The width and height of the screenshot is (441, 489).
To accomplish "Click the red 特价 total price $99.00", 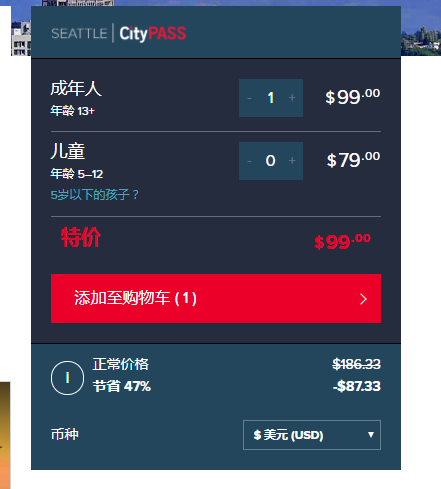I will pos(342,241).
